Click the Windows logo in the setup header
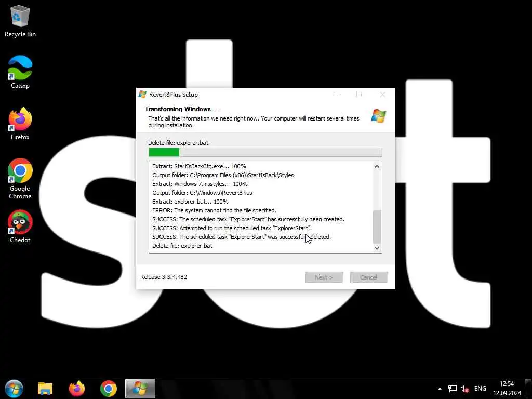This screenshot has width=532, height=399. (x=378, y=116)
